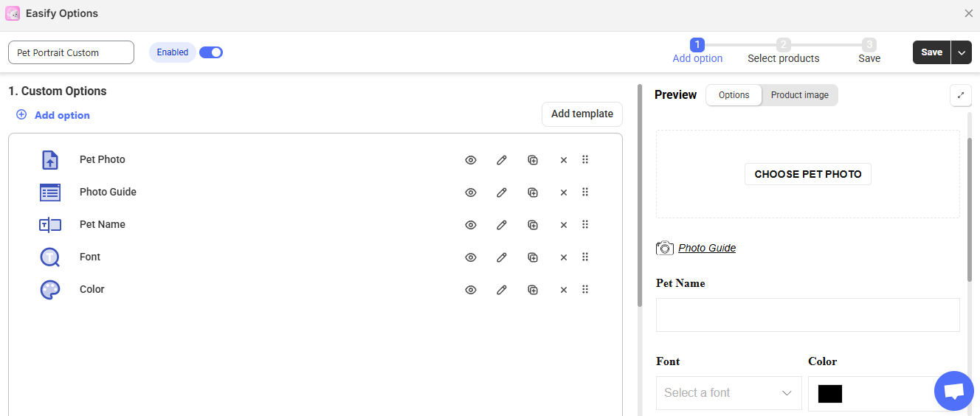Switch to Product image preview tab
This screenshot has height=416, width=980.
pos(799,95)
